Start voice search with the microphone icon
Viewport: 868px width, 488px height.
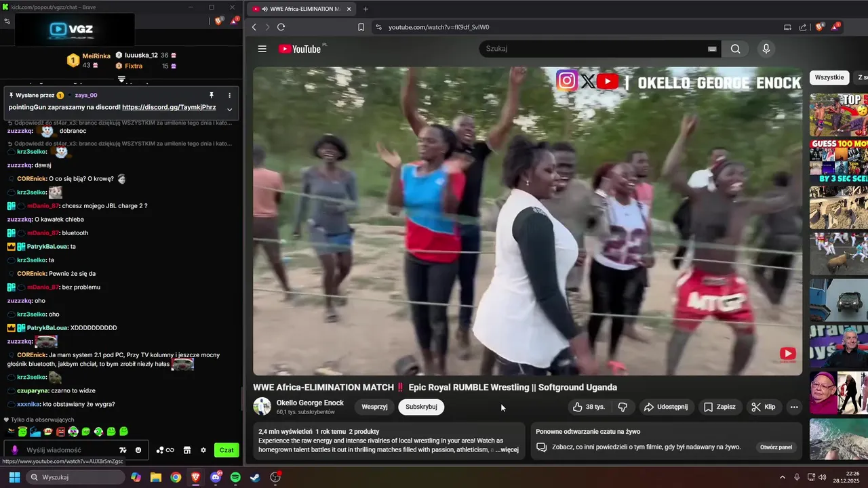[x=766, y=49]
